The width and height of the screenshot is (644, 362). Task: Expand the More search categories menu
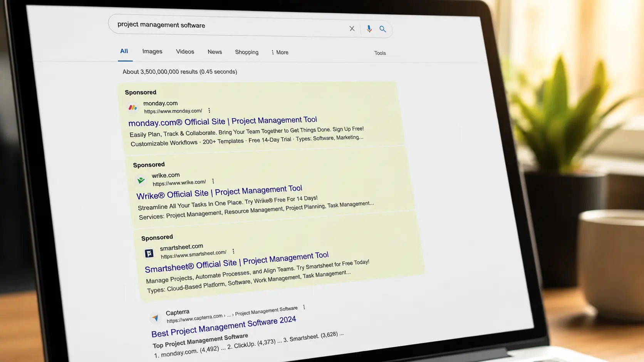pyautogui.click(x=280, y=52)
